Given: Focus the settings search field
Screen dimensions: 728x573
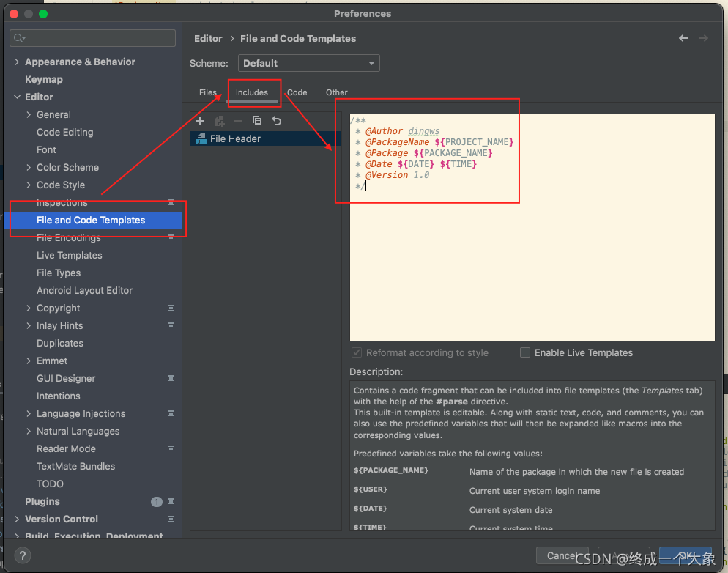Looking at the screenshot, I should (x=92, y=38).
